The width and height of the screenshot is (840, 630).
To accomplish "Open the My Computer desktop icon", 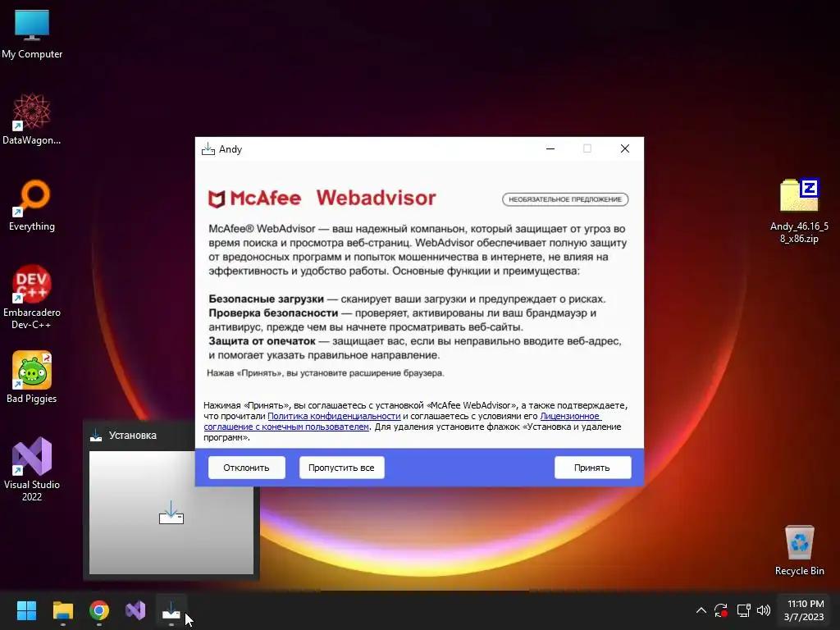I will [32, 34].
